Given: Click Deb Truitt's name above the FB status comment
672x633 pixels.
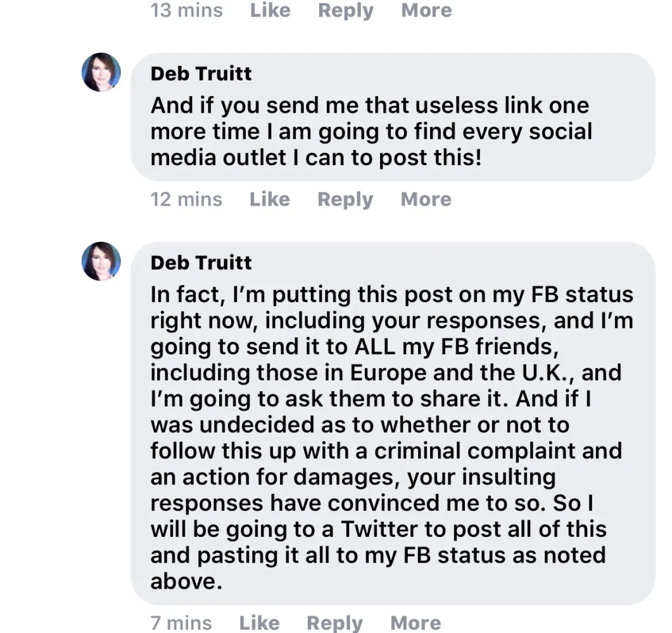Looking at the screenshot, I should tap(201, 263).
